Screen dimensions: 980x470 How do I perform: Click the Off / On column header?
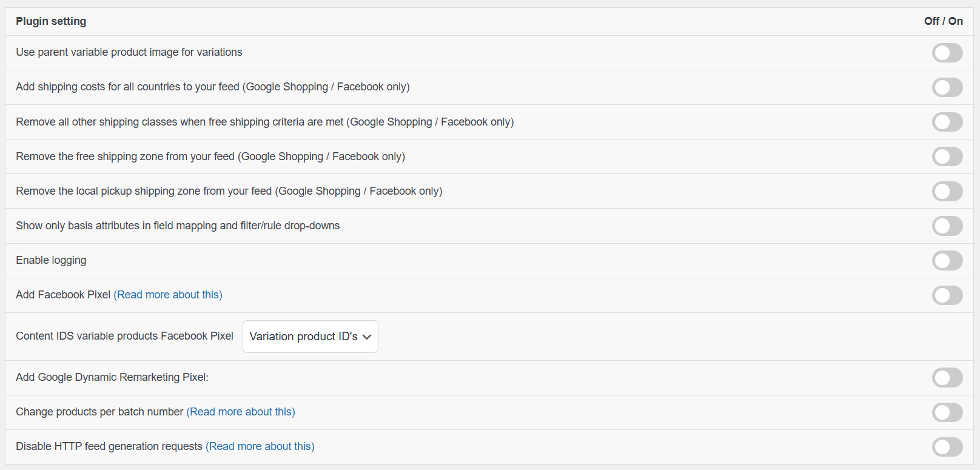[943, 21]
